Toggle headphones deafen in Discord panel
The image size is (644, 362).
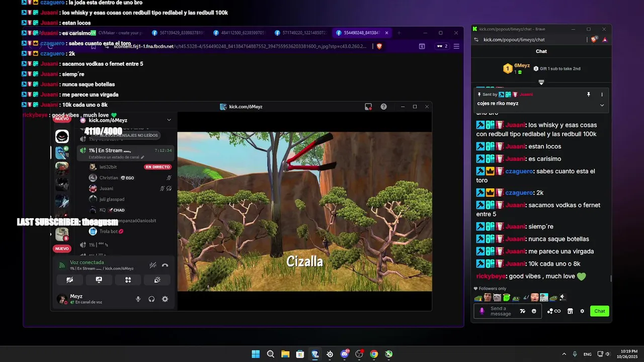point(151,299)
